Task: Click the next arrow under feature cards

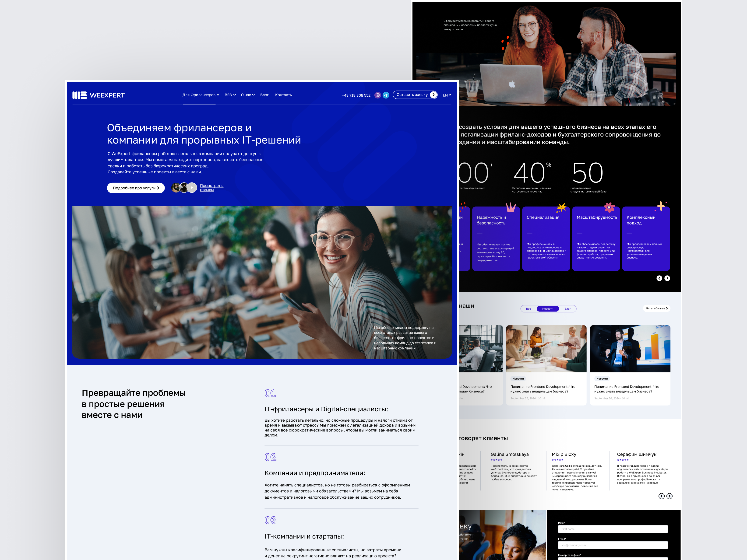Action: coord(667,278)
